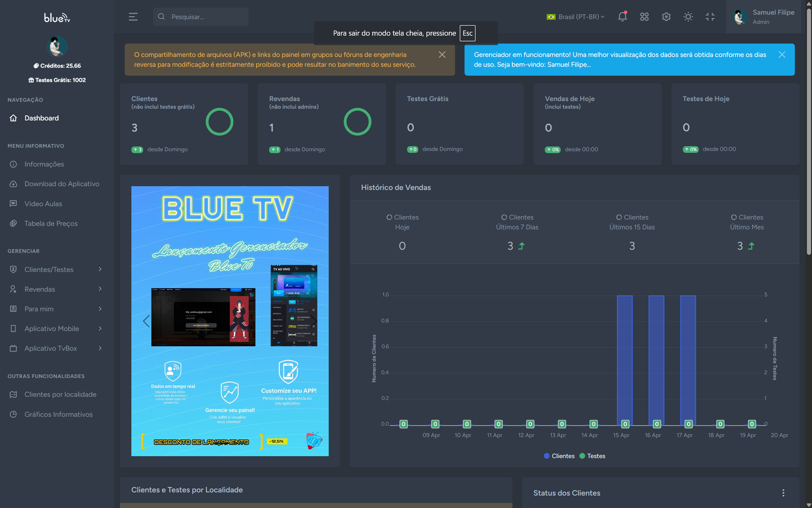Toggle the Clientes series in chart legend
The height and width of the screenshot is (508, 812).
coord(559,456)
